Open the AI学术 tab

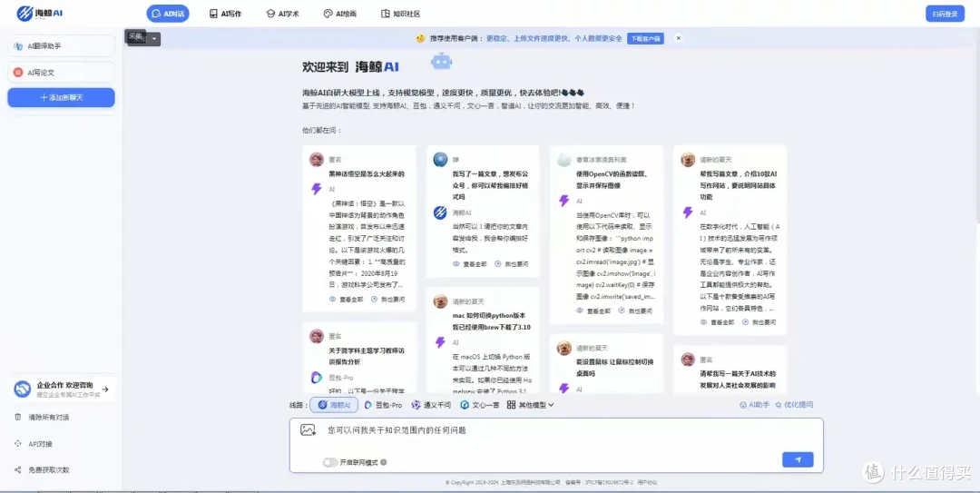[x=283, y=13]
